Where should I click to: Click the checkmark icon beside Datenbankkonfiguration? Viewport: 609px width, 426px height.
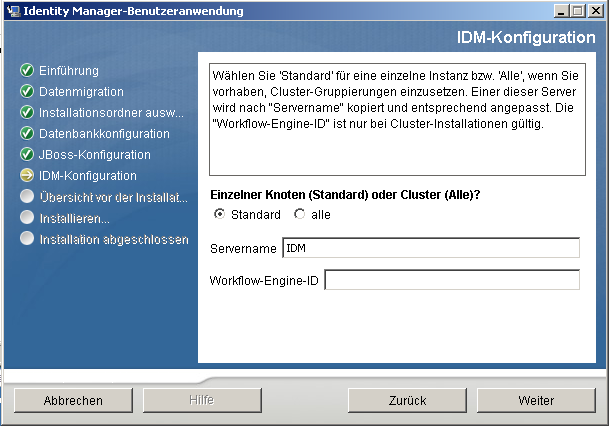[x=27, y=133]
